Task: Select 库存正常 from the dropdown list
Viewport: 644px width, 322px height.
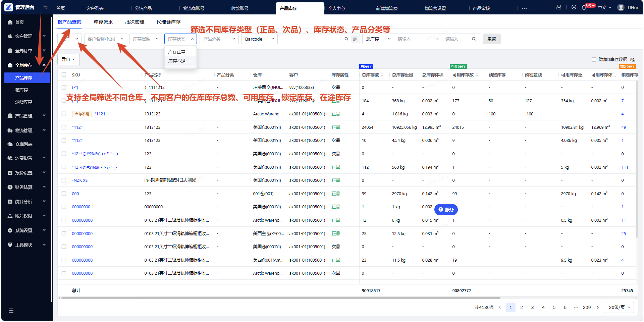Action: (180, 52)
